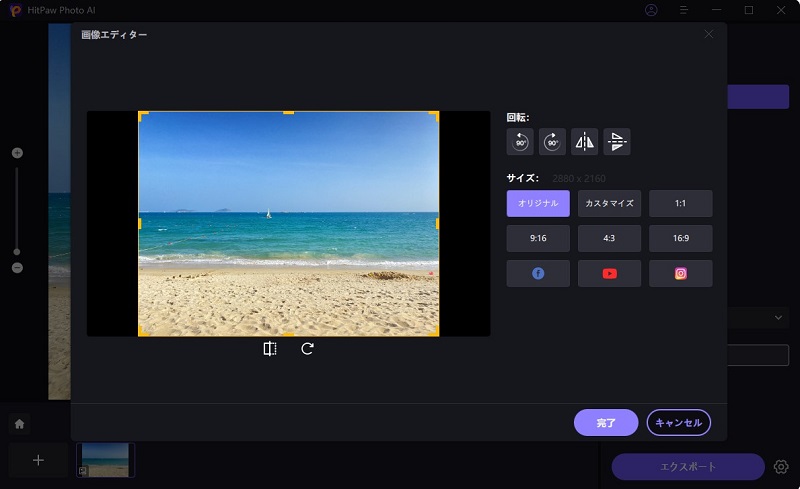Click the size value 2880 x 2160
The width and height of the screenshot is (800, 489).
[x=579, y=179]
